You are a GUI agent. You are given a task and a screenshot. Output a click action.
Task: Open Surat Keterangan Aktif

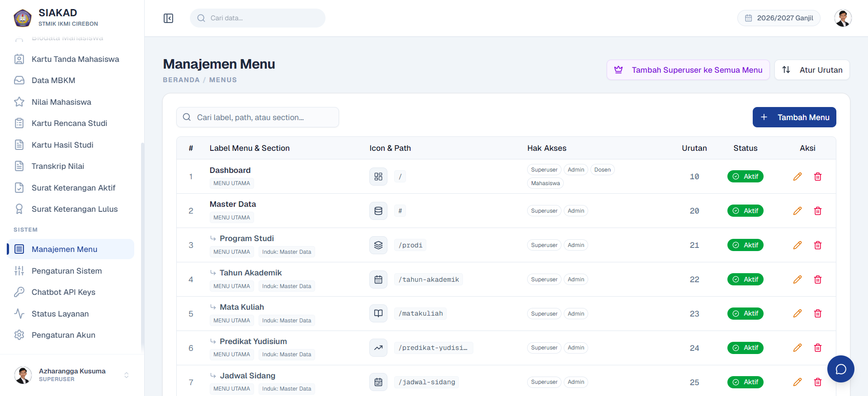pyautogui.click(x=71, y=188)
